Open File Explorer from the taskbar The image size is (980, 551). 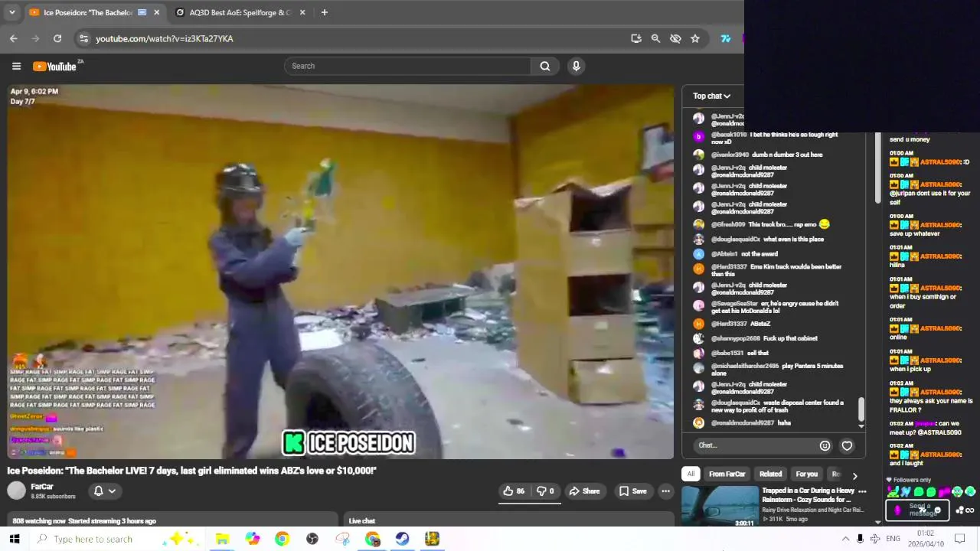point(222,539)
